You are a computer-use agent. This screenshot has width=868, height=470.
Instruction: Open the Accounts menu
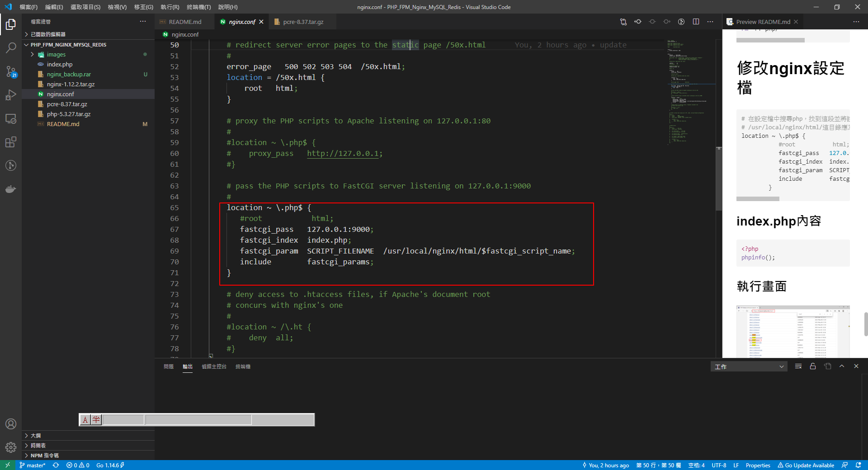coord(11,424)
